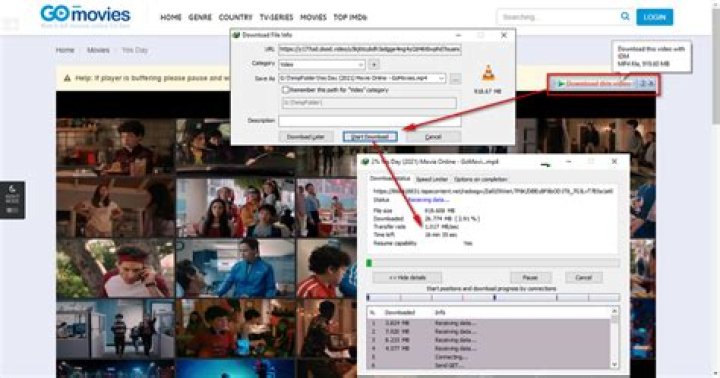
Task: Expand the Save As path dropdown
Action: [x=441, y=79]
